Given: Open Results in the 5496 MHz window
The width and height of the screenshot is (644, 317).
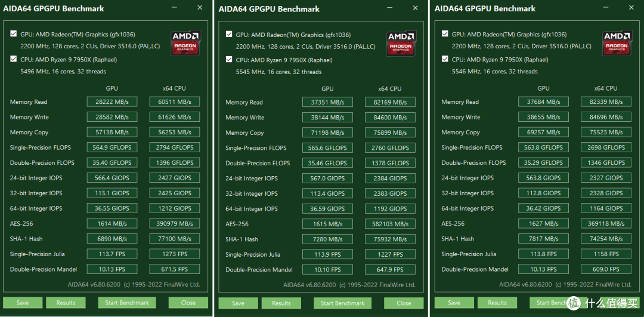Looking at the screenshot, I should pos(66,303).
